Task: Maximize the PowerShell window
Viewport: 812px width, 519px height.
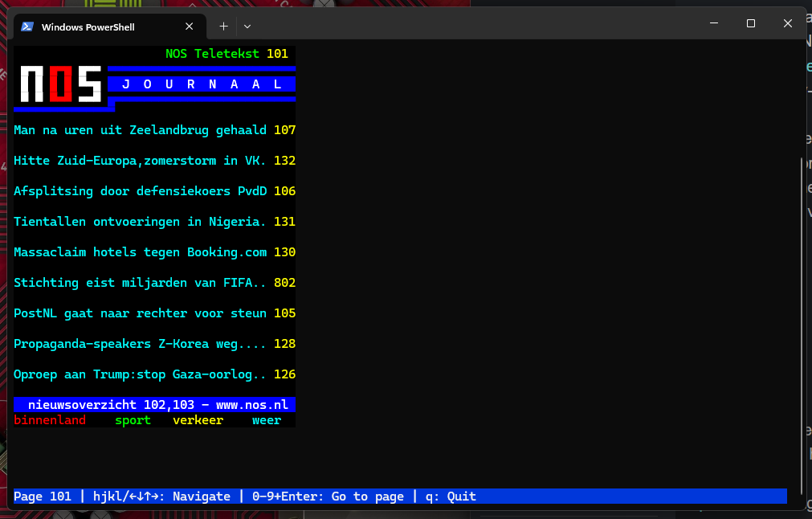Action: click(751, 23)
